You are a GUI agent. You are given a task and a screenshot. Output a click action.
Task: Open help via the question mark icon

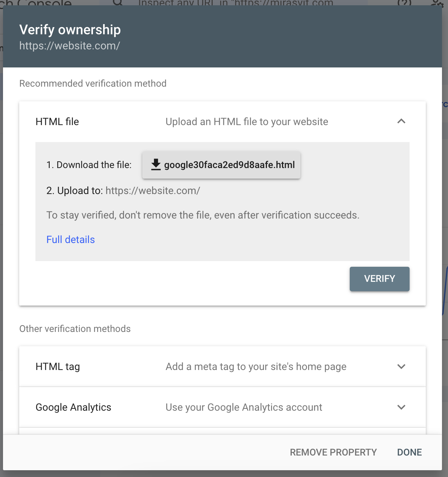(404, 3)
